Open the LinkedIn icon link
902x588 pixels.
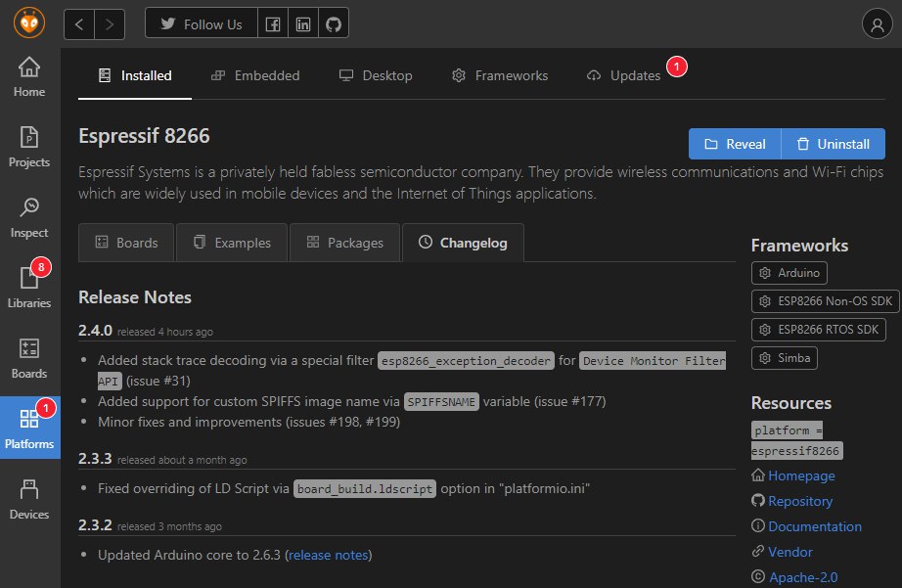tap(303, 23)
